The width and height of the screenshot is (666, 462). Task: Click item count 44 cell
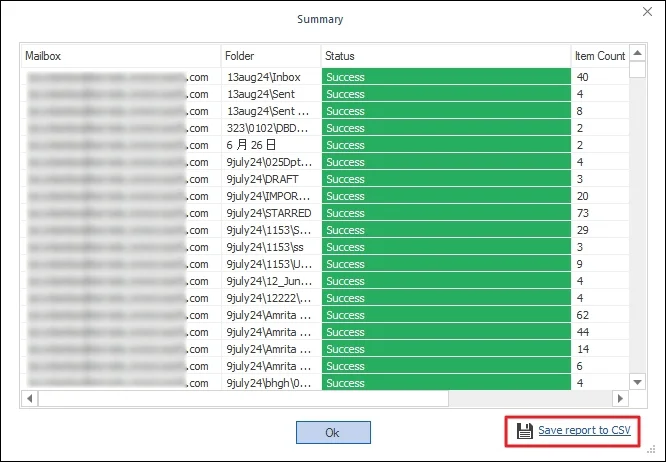point(600,332)
